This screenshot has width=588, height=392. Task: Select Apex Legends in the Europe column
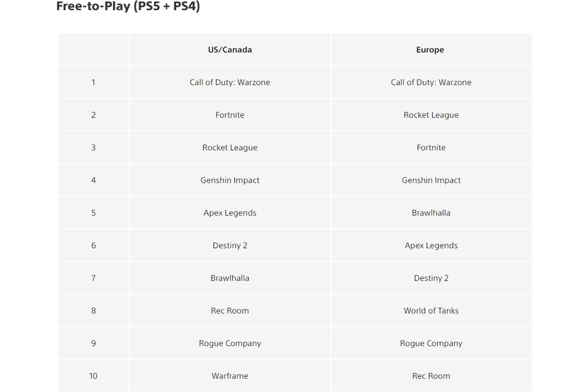tap(431, 245)
